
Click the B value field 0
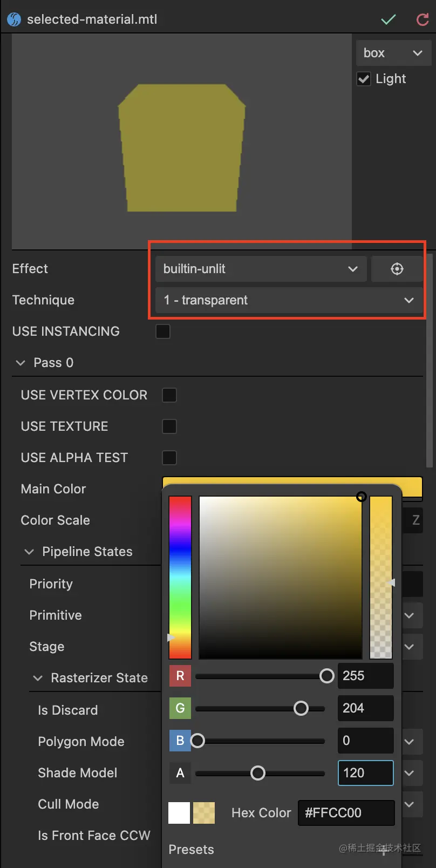(366, 741)
